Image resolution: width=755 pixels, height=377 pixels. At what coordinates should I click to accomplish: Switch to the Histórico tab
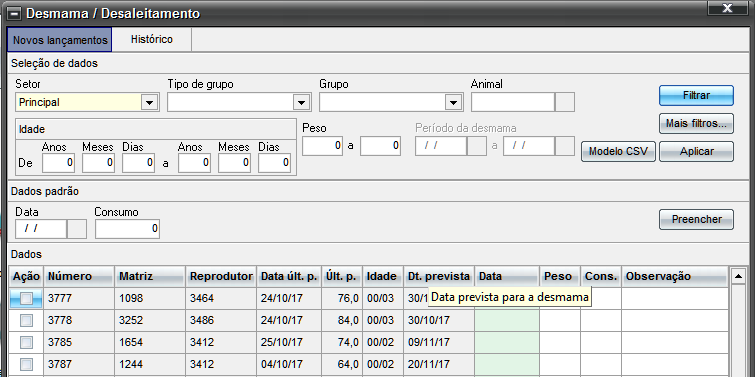point(152,39)
